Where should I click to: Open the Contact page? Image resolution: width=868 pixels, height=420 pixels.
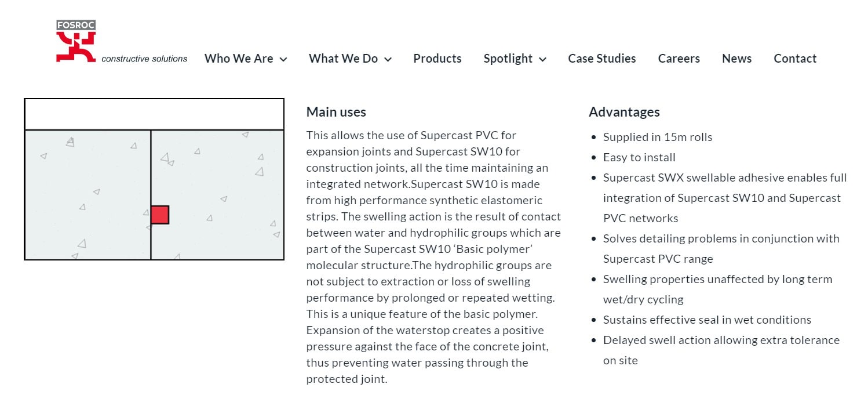(795, 59)
